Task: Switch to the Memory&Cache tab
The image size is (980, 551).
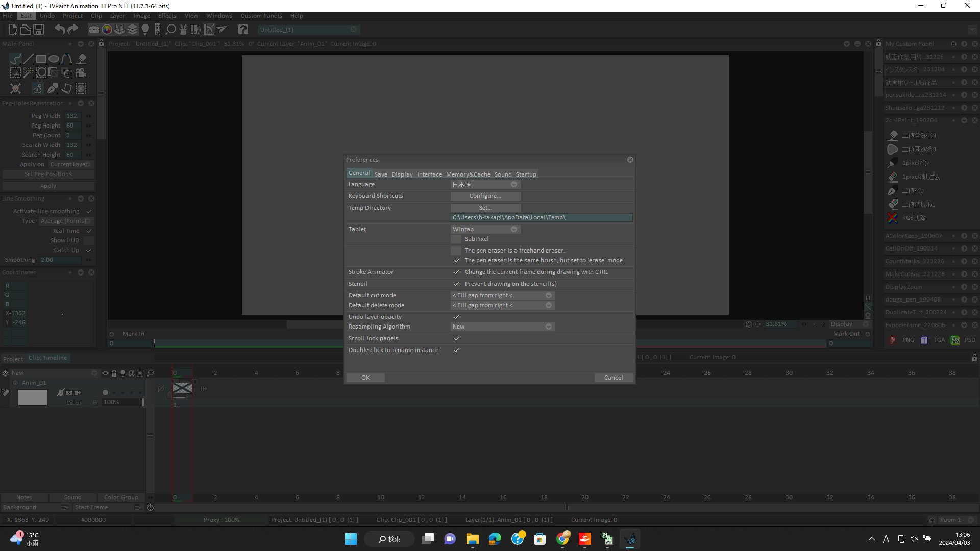Action: [468, 174]
